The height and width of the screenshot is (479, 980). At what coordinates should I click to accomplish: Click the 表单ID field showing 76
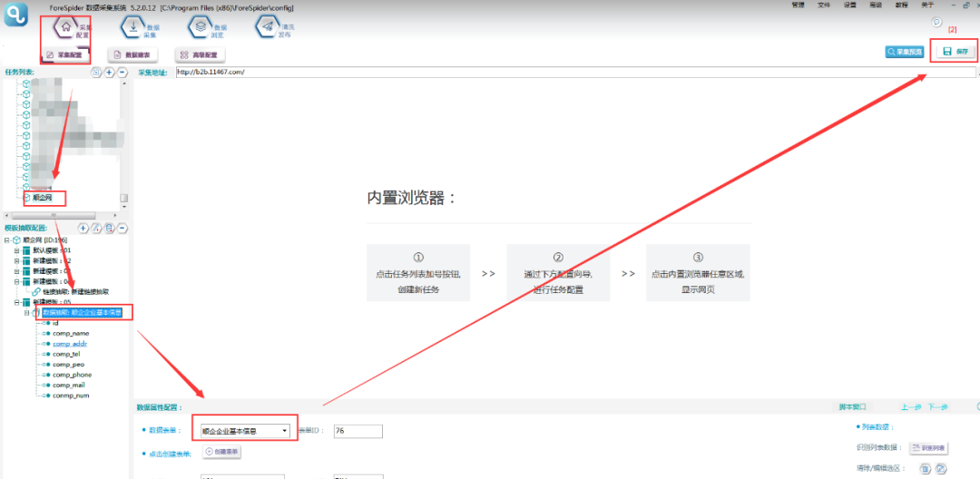(x=358, y=431)
